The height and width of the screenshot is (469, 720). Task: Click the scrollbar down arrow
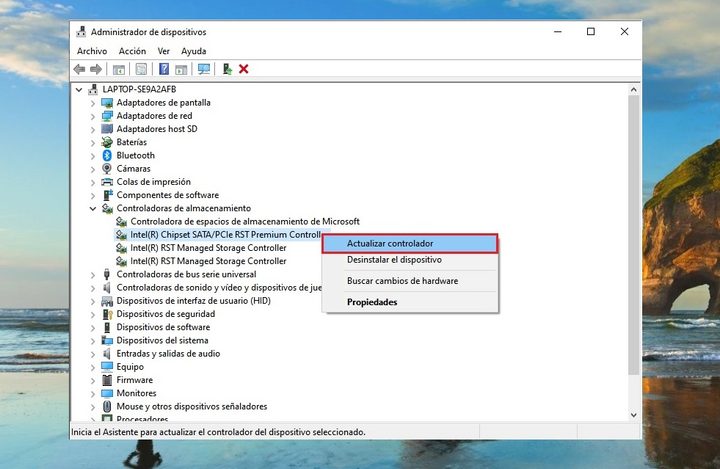pos(634,415)
